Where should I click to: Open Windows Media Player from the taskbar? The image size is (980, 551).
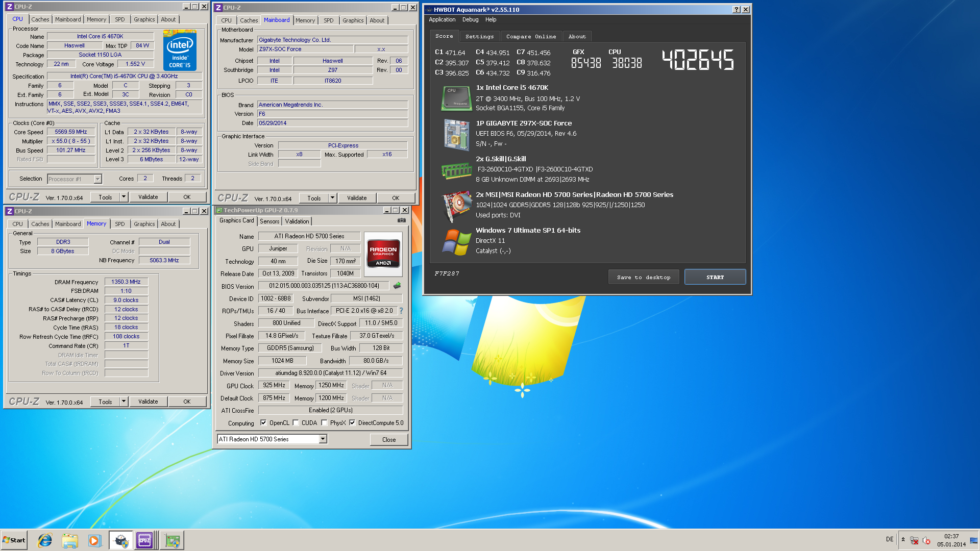tap(94, 540)
